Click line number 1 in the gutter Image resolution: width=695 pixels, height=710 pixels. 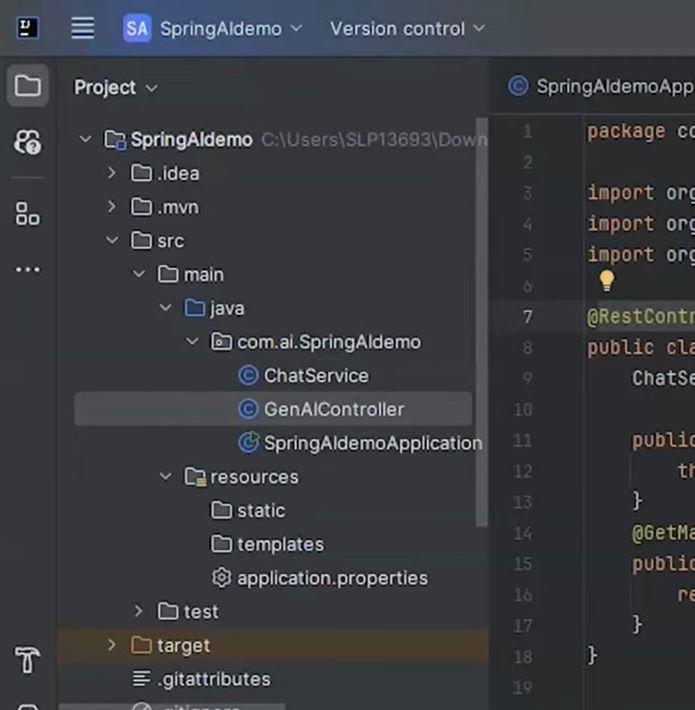pyautogui.click(x=527, y=132)
